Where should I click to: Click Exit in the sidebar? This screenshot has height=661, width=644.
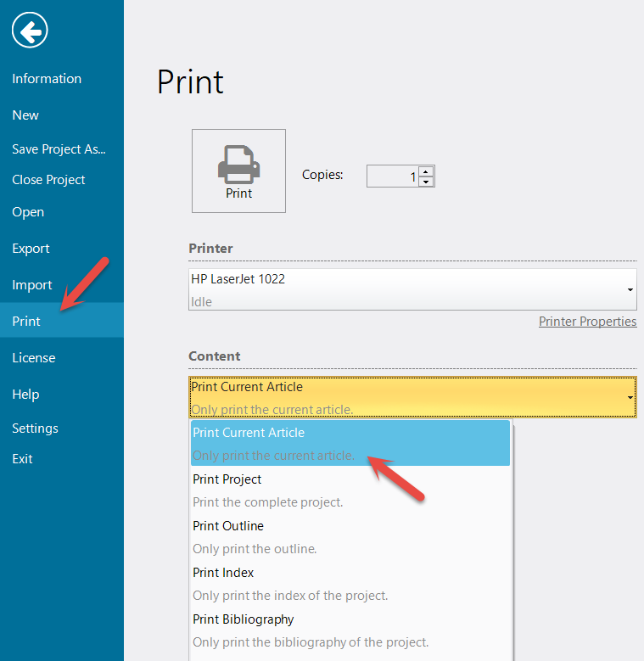(22, 459)
